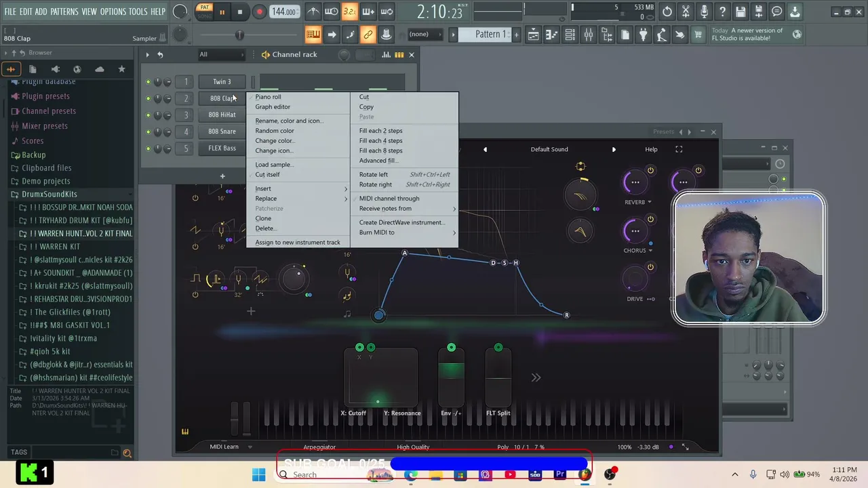
Task: Click the Channel rack step sequencer icon
Action: point(399,55)
